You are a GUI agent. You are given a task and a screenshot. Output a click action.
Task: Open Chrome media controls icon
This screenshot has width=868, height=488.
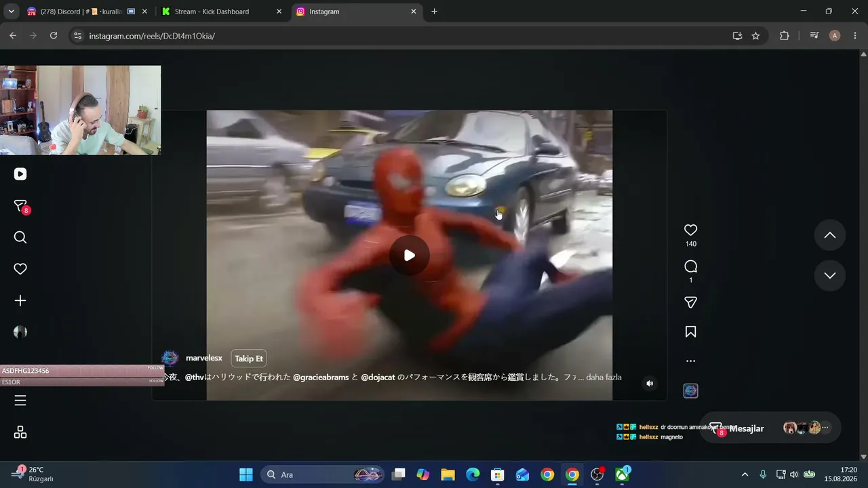click(x=814, y=36)
